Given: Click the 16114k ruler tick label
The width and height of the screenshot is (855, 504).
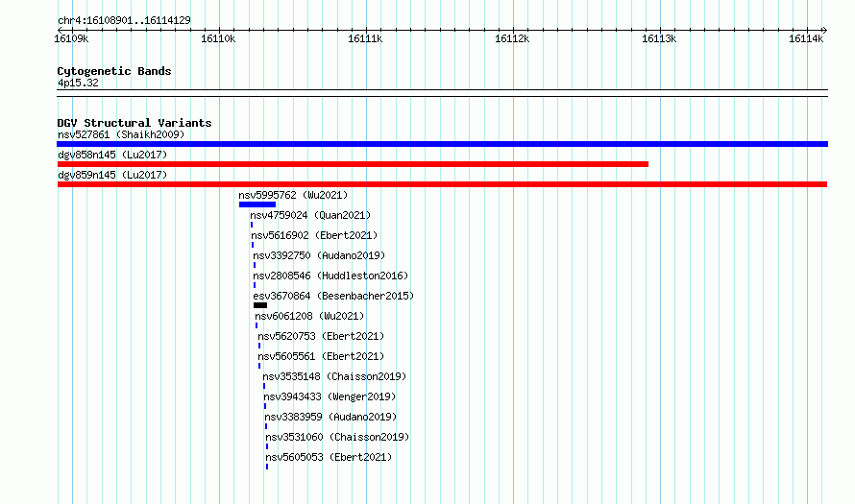Looking at the screenshot, I should click(x=806, y=38).
